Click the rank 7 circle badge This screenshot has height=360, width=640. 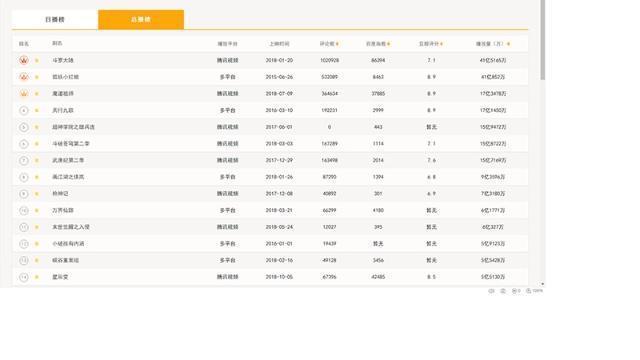(24, 160)
